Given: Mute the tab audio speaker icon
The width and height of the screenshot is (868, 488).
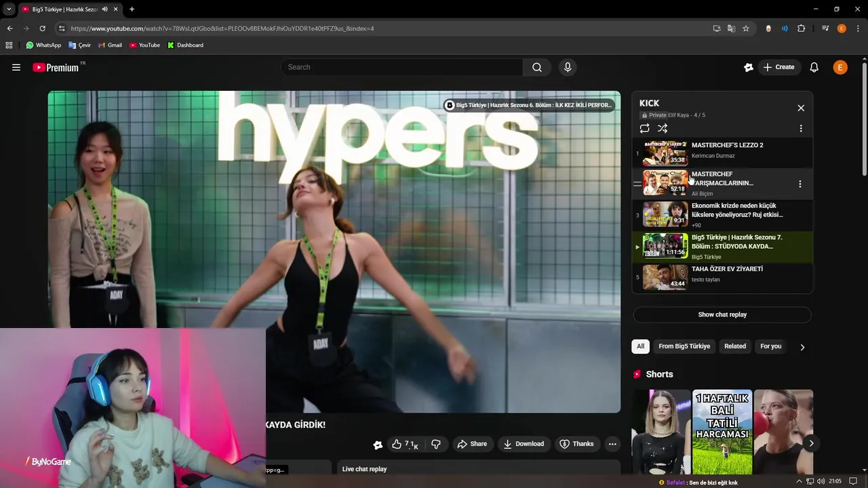Looking at the screenshot, I should [104, 9].
